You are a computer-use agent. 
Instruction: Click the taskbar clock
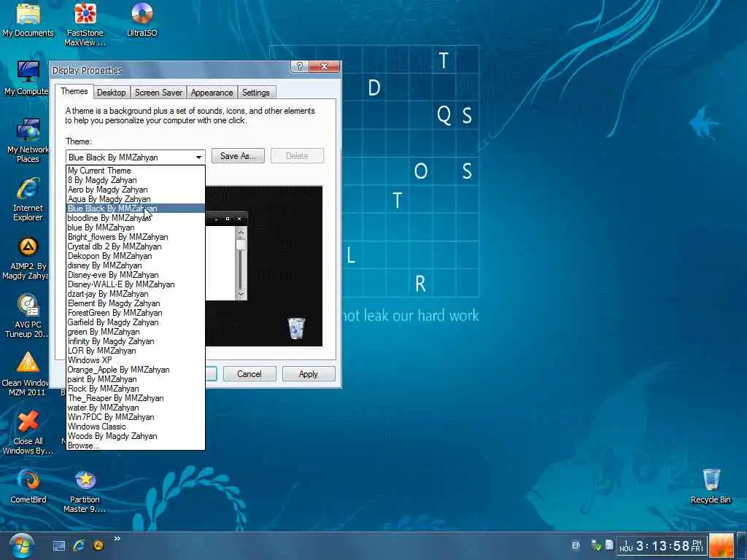(662, 545)
